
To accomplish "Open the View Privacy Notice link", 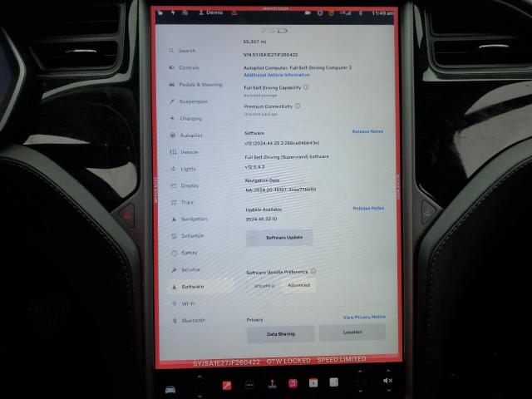I will click(364, 318).
